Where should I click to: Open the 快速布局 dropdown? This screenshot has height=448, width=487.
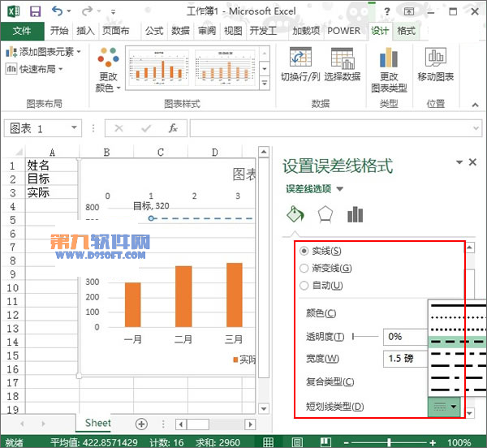[34, 69]
